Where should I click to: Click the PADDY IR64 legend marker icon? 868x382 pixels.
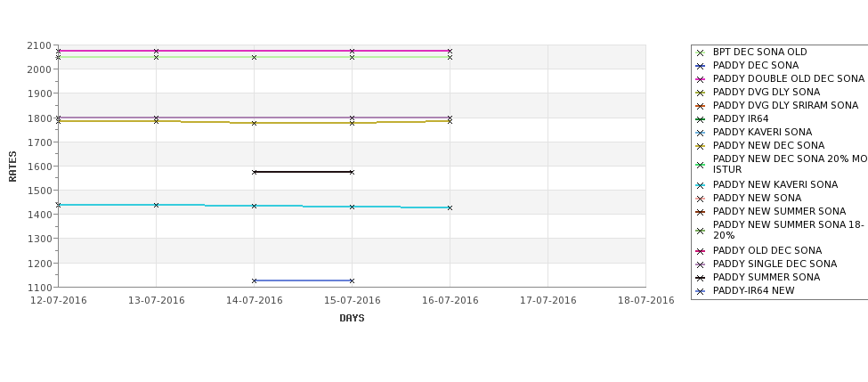[x=701, y=119]
